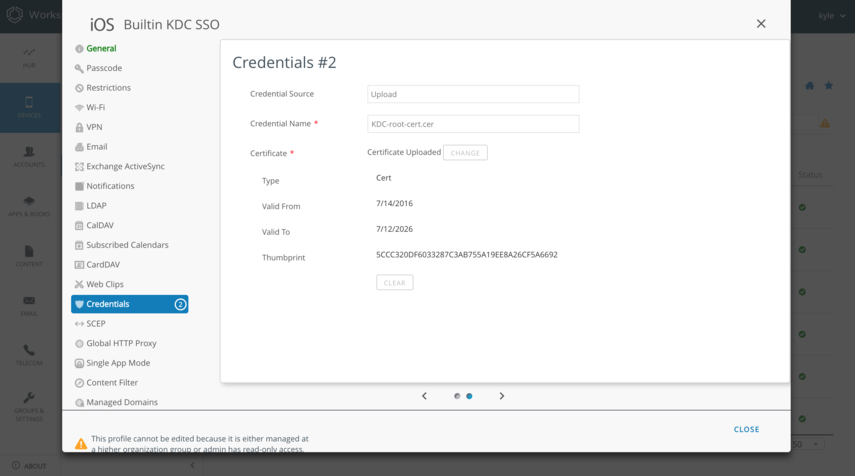This screenshot has height=476, width=855.
Task: Open the Restrictions settings section
Action: point(108,88)
